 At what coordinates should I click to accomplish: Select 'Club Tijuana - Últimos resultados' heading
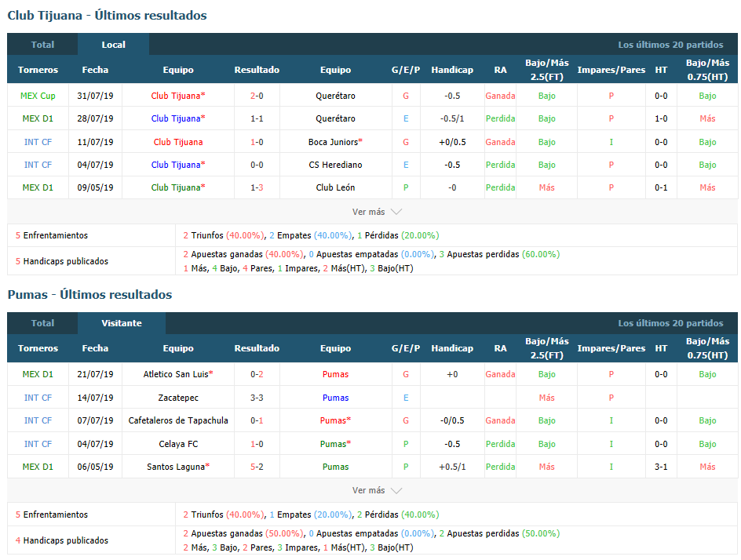108,15
